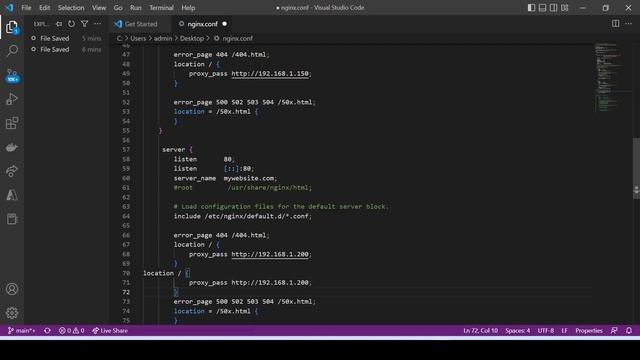
Task: Open the Terminal menu
Action: click(x=161, y=8)
